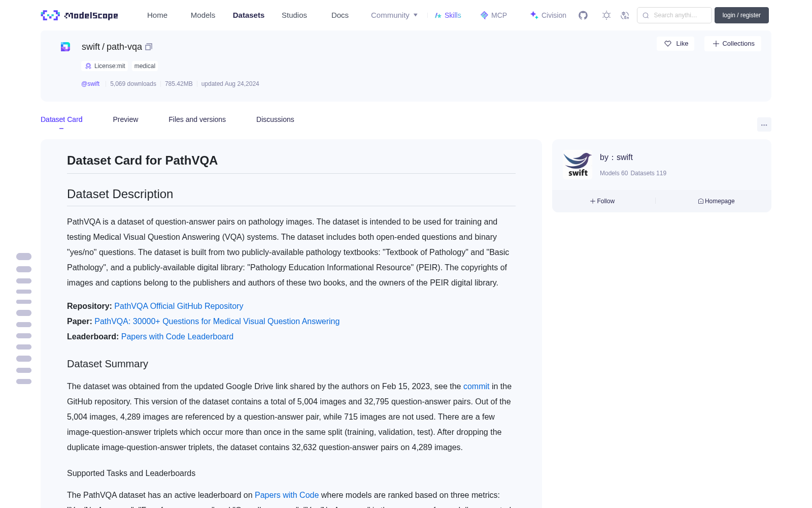Open Papers with Code link under Supported Tasks

click(287, 495)
